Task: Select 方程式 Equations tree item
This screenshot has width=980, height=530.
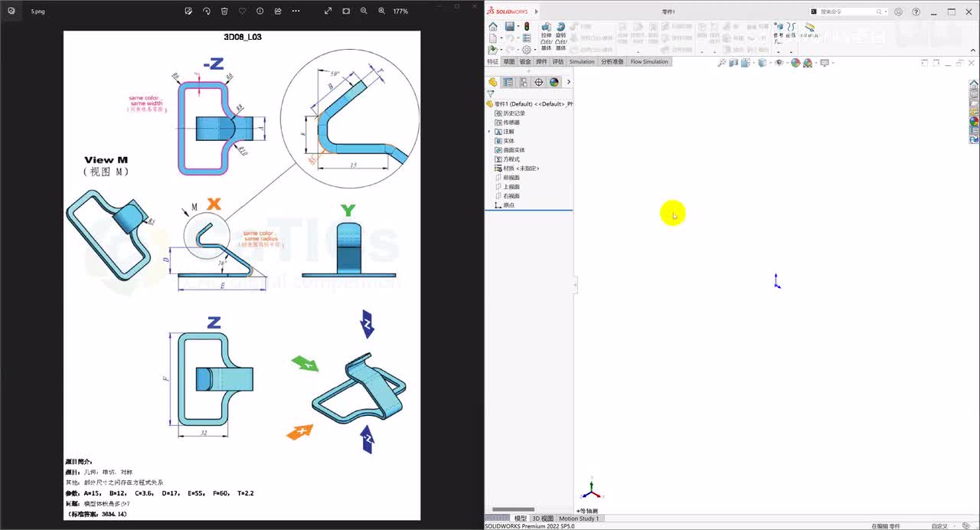Action: (507, 159)
